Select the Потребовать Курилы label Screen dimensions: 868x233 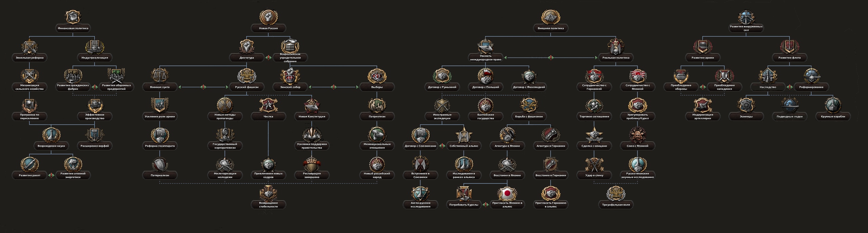tap(464, 205)
